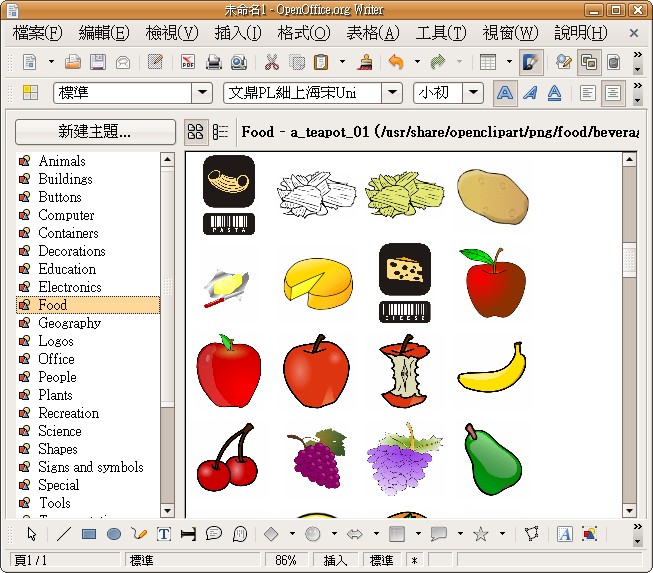Expand Stars shapes dropdown arrow
The width and height of the screenshot is (653, 573).
[x=502, y=533]
